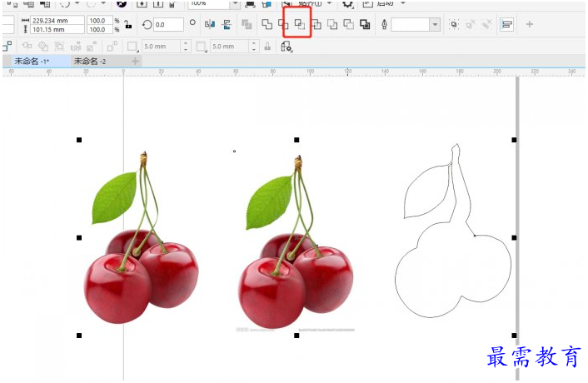The image size is (588, 383).
Task: Click the vertical margin square icon
Action: pyautogui.click(x=201, y=47)
